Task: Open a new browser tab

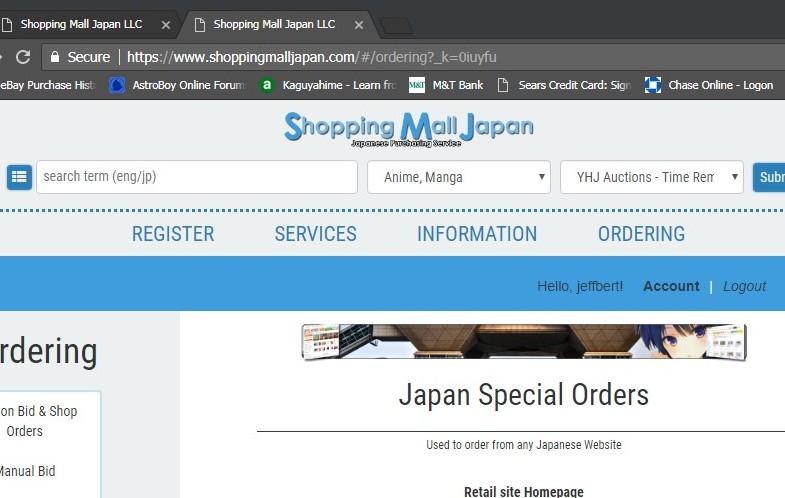Action: pyautogui.click(x=396, y=26)
